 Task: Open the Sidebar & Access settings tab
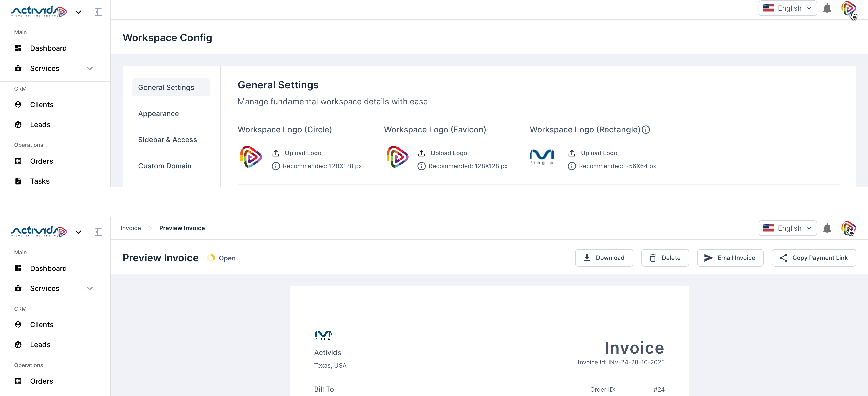(167, 140)
